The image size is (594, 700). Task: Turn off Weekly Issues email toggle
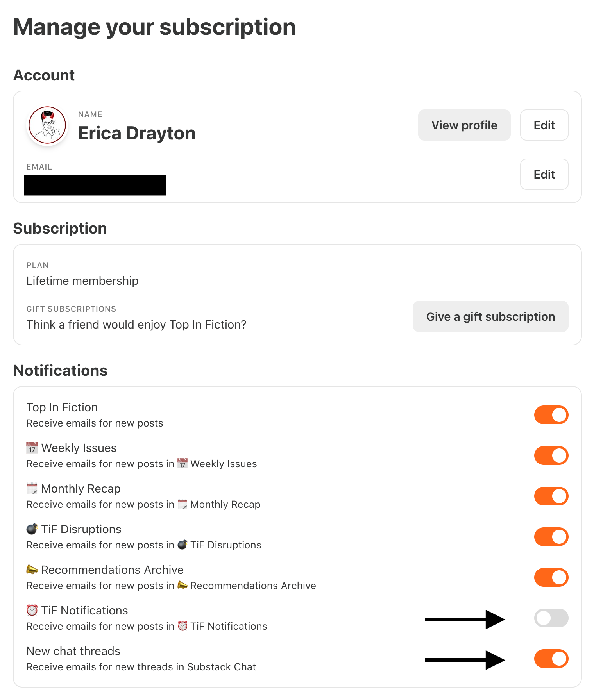tap(551, 455)
